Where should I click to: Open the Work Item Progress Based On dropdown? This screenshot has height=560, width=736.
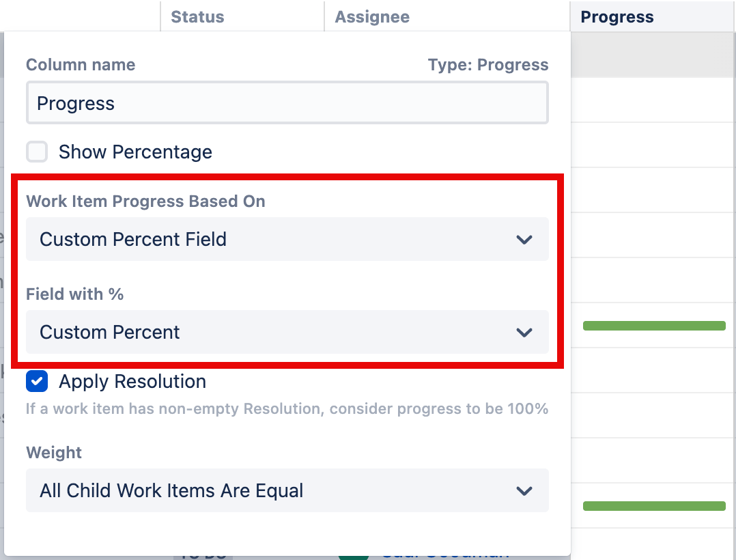287,239
